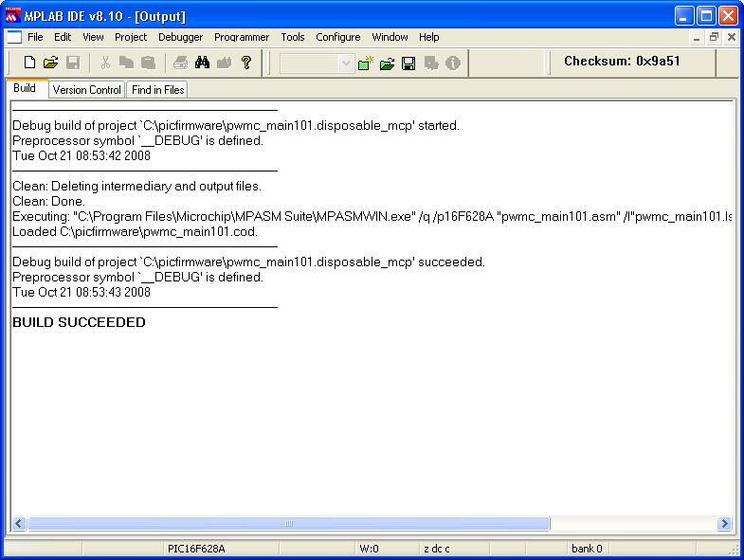Click the New Project icon

[366, 63]
